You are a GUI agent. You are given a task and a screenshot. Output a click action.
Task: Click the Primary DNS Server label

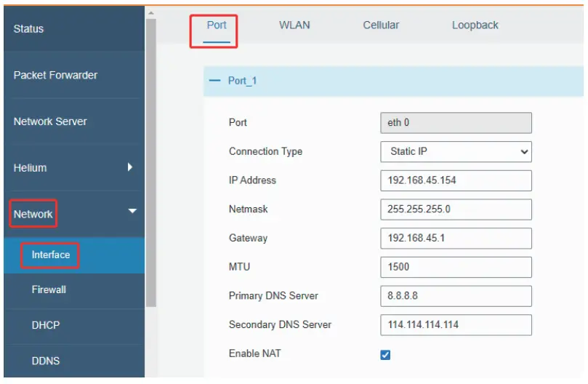273,296
